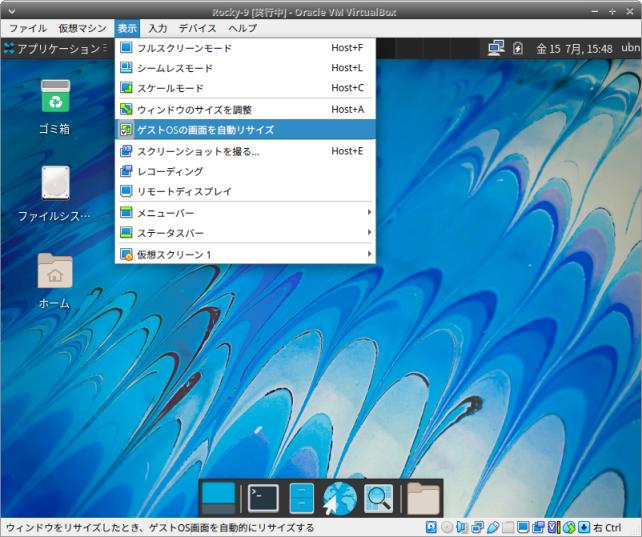Image resolution: width=642 pixels, height=537 pixels.
Task: Choose ウィンドウのサイズを調整
Action: point(245,109)
